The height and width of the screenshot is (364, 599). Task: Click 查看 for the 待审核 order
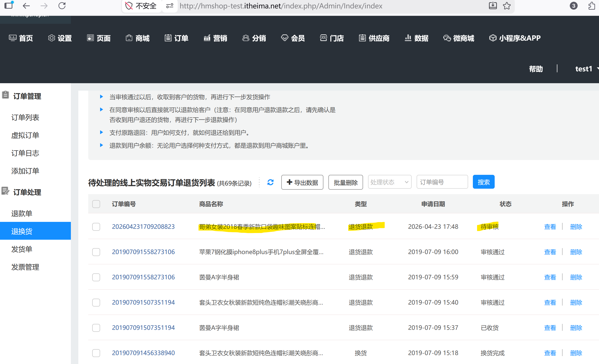(550, 227)
